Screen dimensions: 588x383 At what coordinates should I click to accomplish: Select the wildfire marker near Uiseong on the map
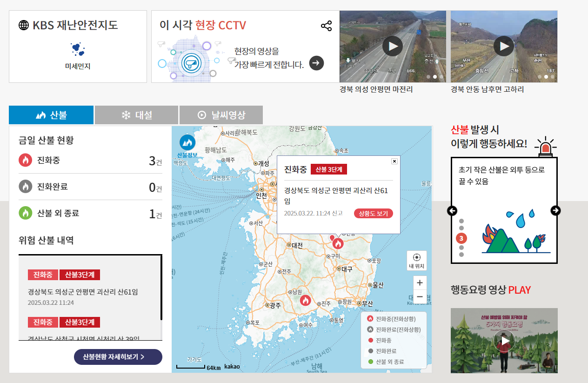click(x=338, y=242)
